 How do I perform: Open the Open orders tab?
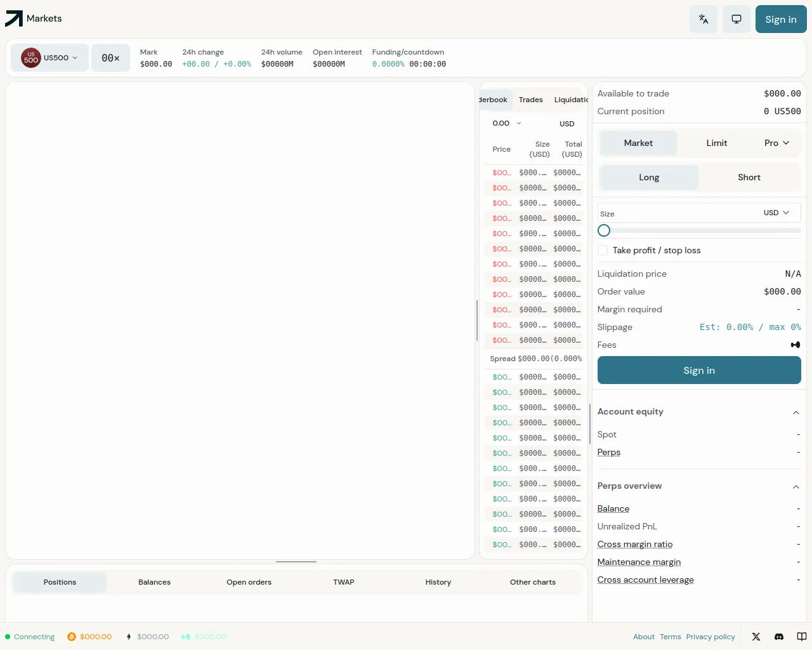[249, 582]
